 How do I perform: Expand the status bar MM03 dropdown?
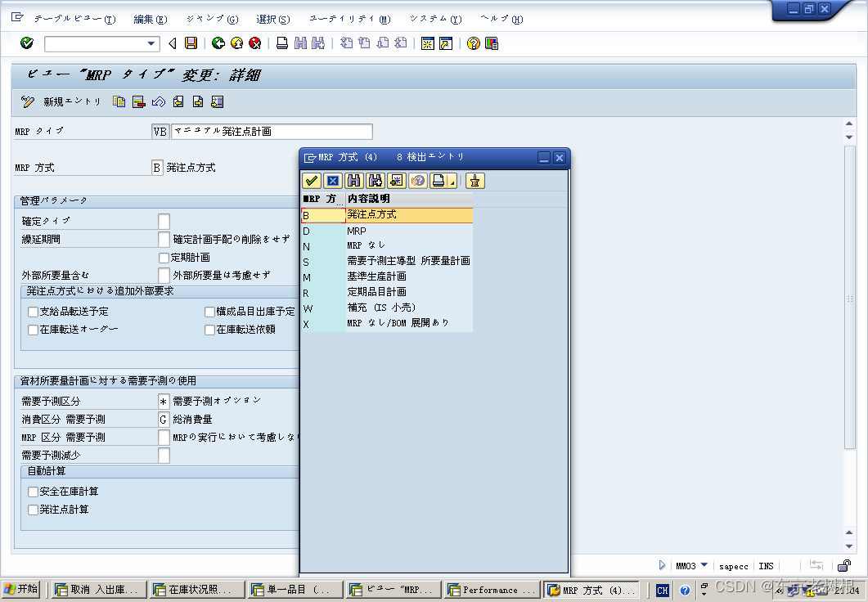point(704,565)
